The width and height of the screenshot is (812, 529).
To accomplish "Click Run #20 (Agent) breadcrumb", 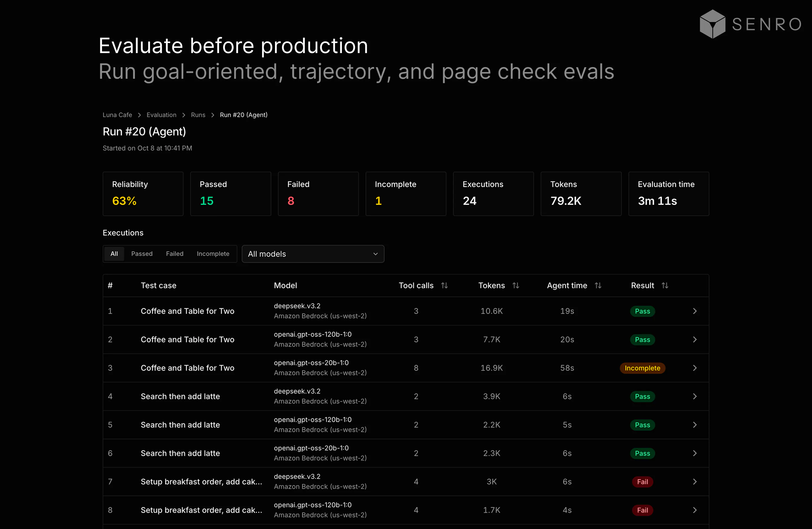I will [x=244, y=115].
